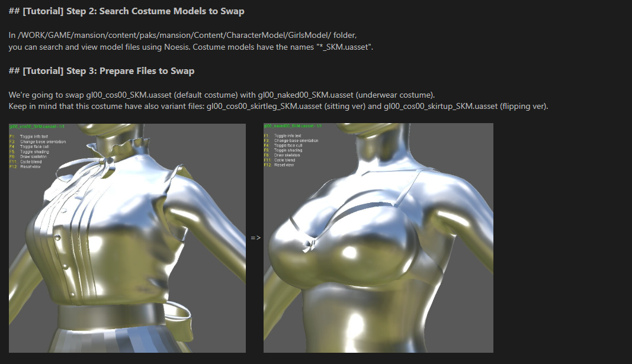The image size is (632, 364).
Task: Click the "*_SKM.uasset" file name pattern
Action: point(344,47)
